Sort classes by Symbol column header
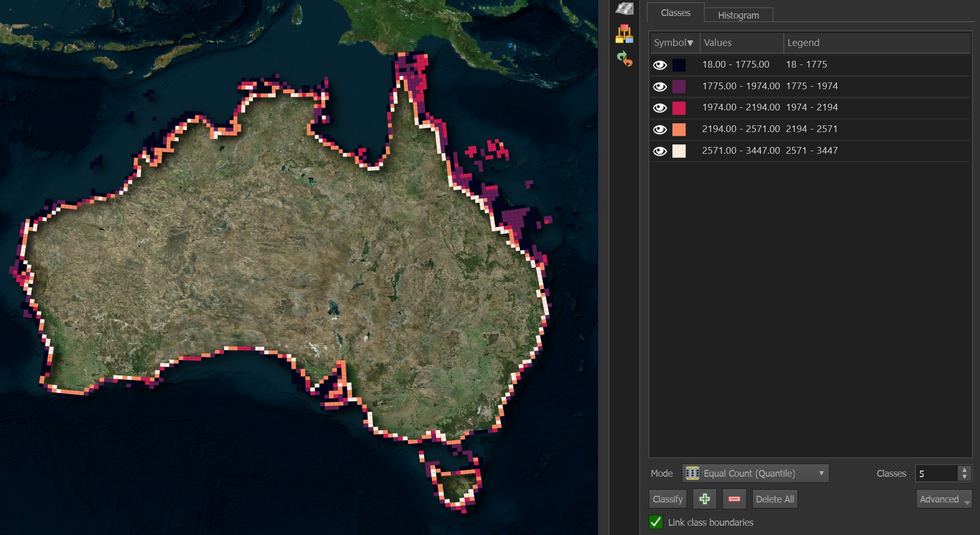The image size is (980, 535). tap(673, 43)
